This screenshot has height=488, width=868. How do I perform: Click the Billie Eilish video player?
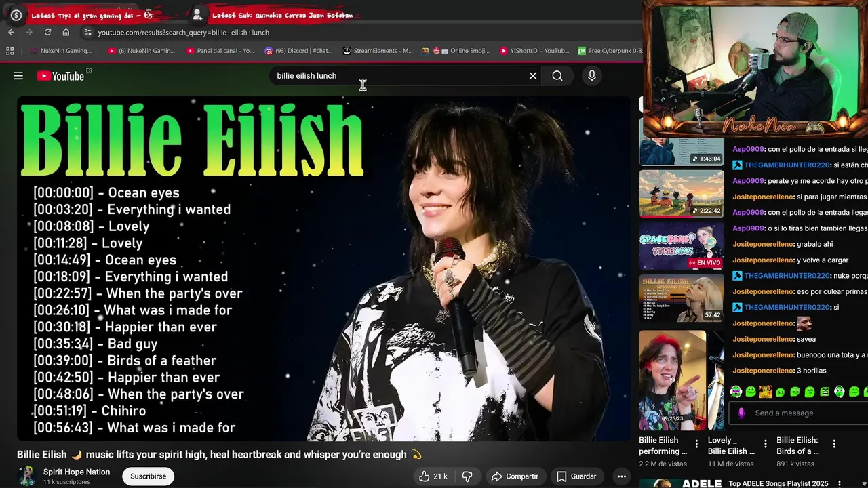tap(324, 269)
